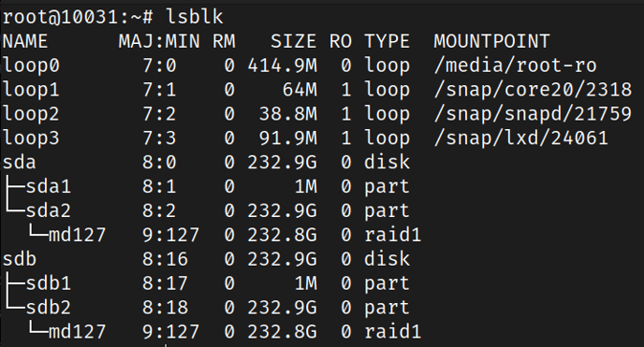Select the /snap/snapd/21759 mount path
This screenshot has height=347, width=644.
coord(533,114)
